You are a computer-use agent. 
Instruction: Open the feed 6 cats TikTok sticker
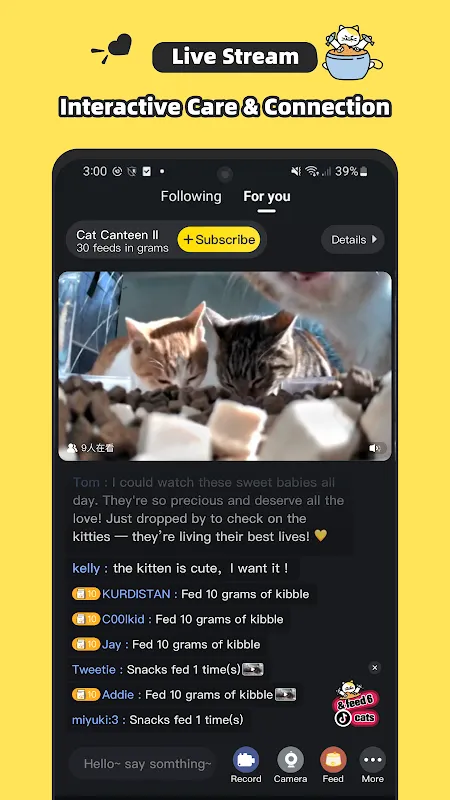tap(356, 704)
